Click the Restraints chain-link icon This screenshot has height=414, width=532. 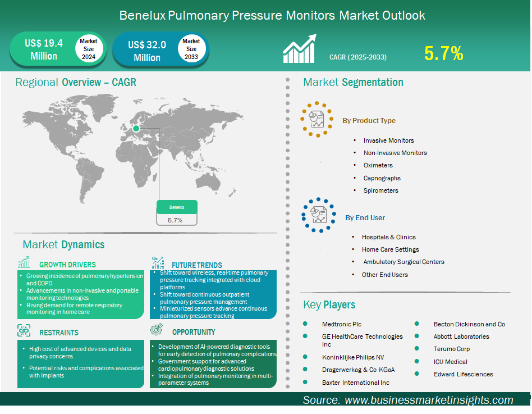24,330
